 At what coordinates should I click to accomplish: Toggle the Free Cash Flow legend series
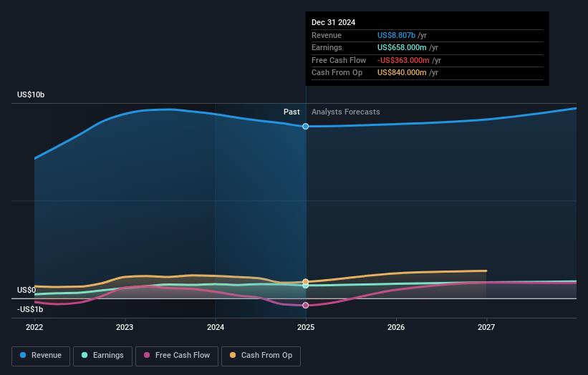pyautogui.click(x=177, y=356)
